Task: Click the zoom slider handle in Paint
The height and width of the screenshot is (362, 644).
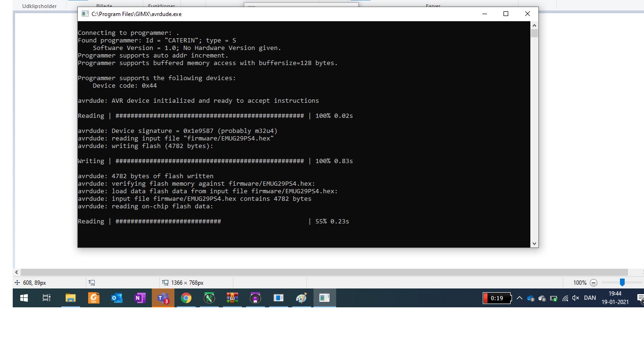Action: point(622,282)
